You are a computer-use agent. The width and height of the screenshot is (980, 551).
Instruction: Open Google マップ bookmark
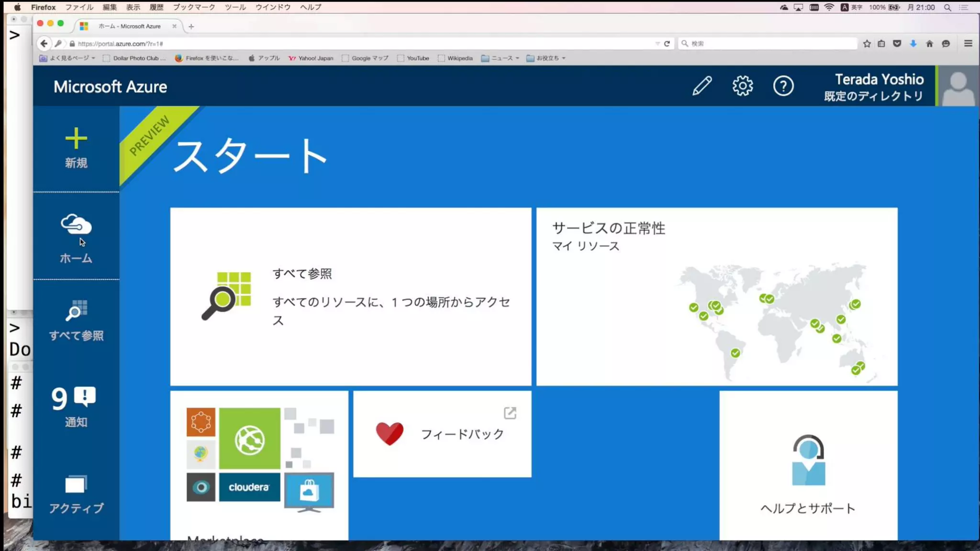coord(365,58)
